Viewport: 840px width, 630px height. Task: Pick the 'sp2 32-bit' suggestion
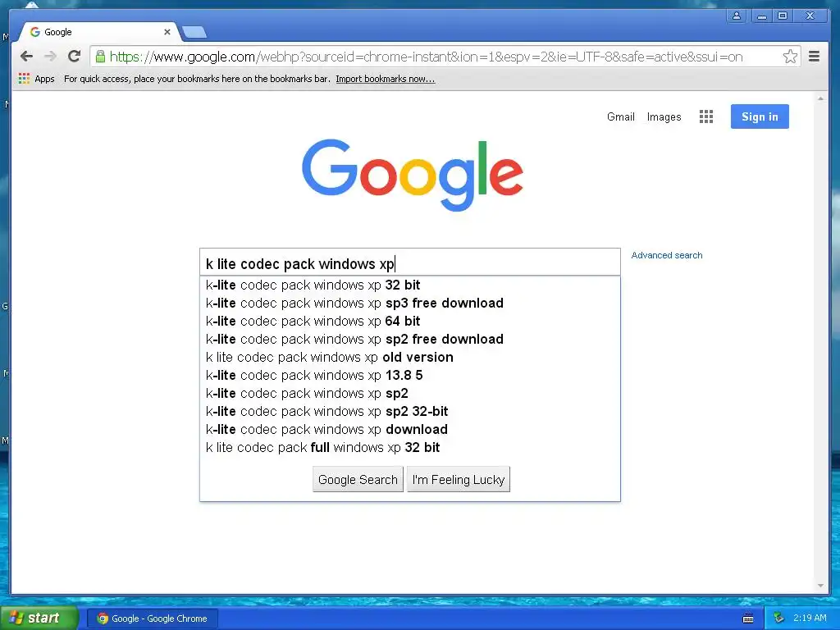410,412
